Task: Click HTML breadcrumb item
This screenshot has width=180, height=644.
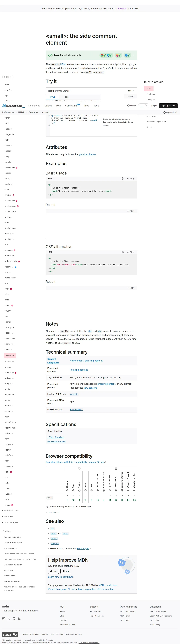Action: point(21,113)
